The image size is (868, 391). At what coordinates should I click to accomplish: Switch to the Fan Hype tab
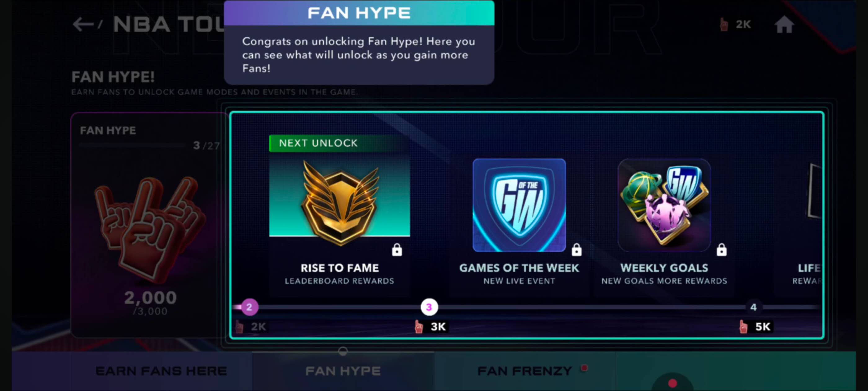click(343, 371)
